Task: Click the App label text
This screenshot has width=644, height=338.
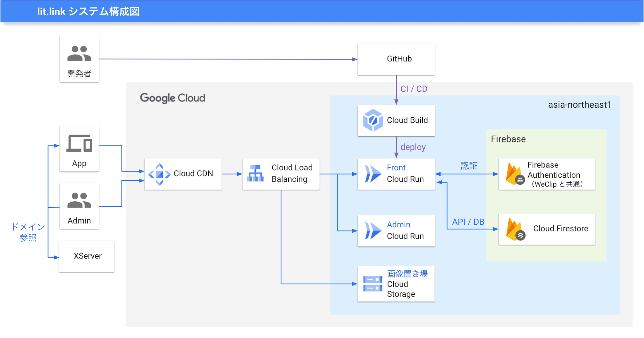Action: [x=79, y=163]
